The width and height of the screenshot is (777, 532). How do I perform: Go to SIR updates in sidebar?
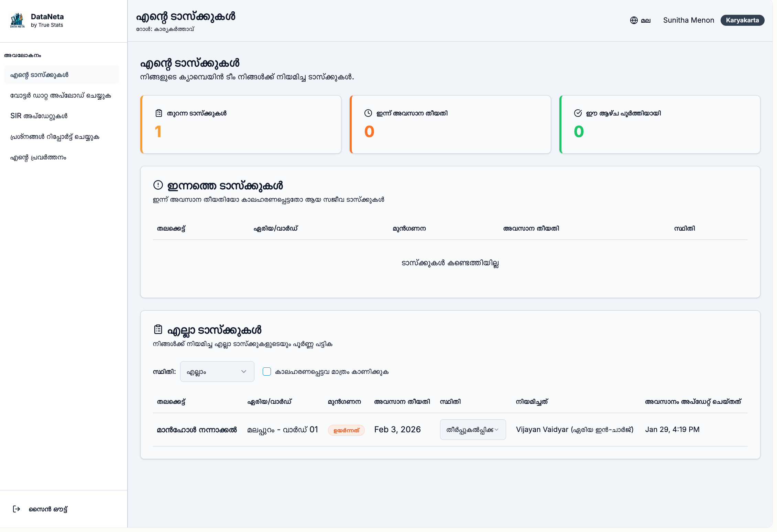point(39,116)
